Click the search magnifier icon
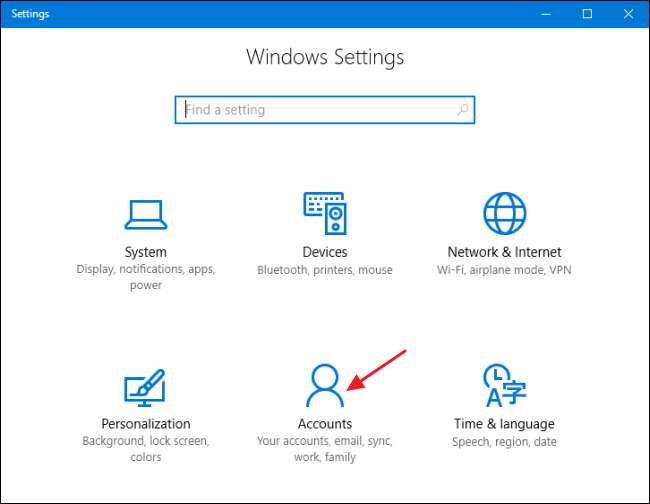The height and width of the screenshot is (504, 650). [463, 109]
